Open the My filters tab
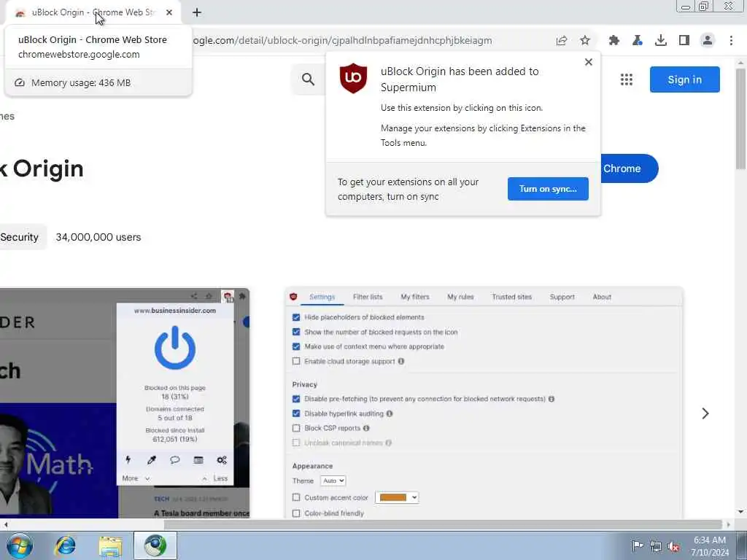This screenshot has height=560, width=747. tap(414, 297)
